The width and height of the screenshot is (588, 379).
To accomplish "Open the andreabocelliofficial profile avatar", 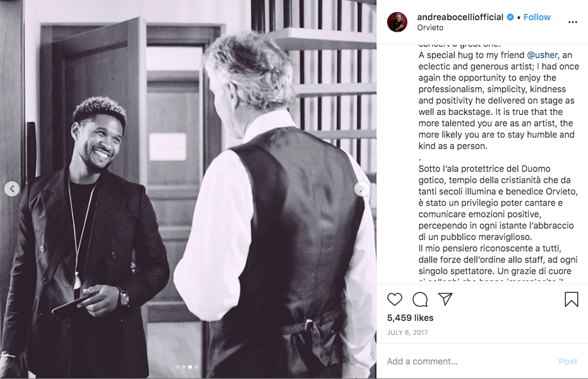I will click(x=397, y=22).
